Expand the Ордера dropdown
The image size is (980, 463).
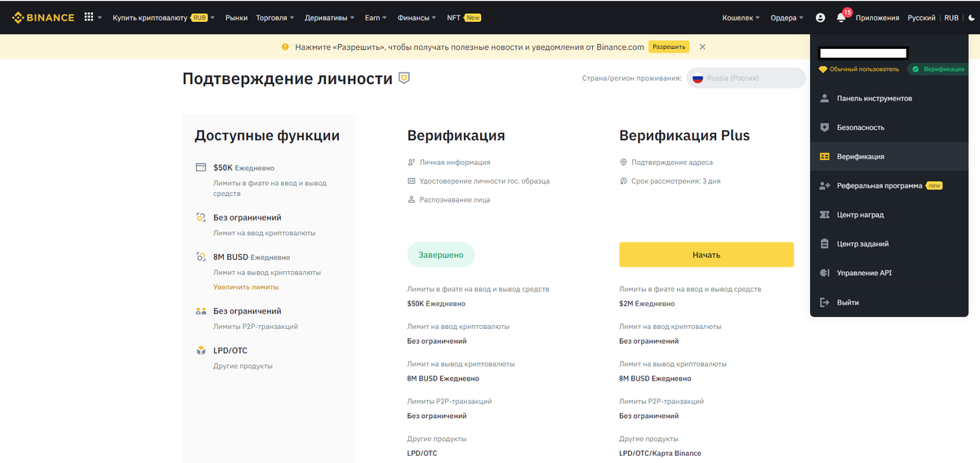pos(786,17)
